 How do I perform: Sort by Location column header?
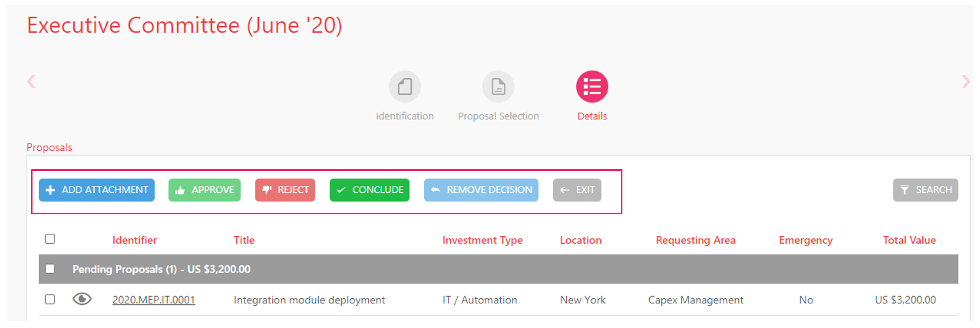tap(580, 240)
